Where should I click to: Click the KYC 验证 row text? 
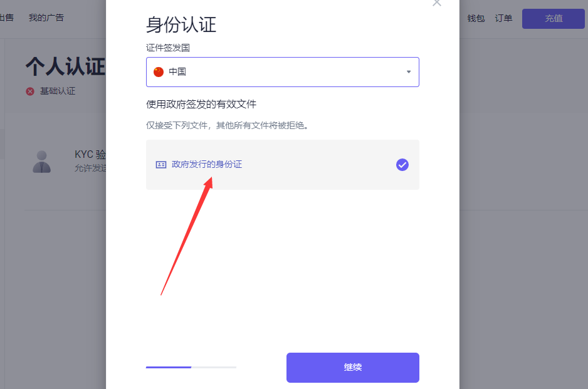tap(90, 154)
